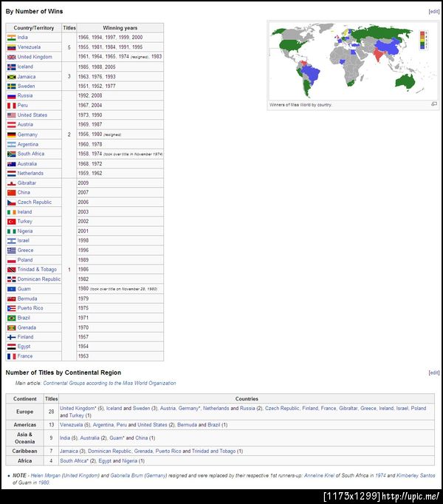Open the Grenada link in the wins table
Viewport: 443px width, 504px height.
[27, 327]
